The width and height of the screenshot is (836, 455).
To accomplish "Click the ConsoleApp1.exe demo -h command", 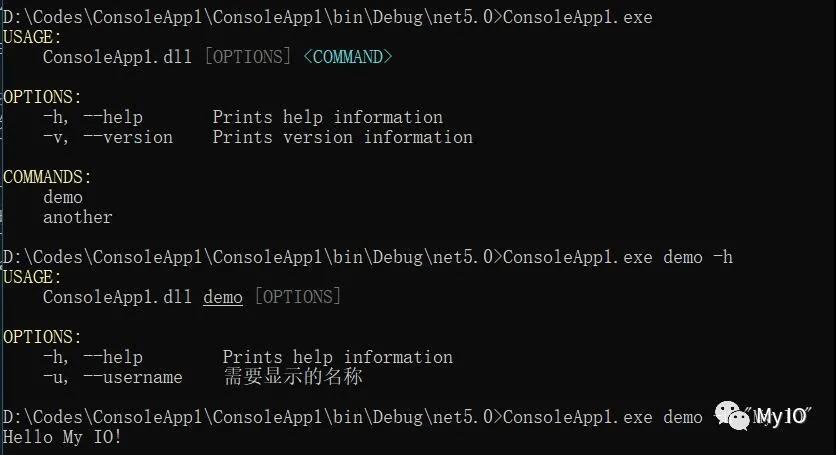I will coord(618,257).
